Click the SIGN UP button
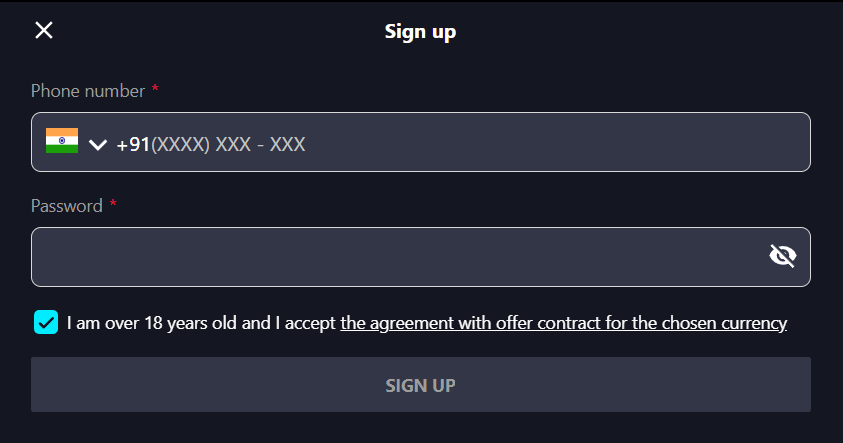Screen dimensions: 843x443 [420, 385]
